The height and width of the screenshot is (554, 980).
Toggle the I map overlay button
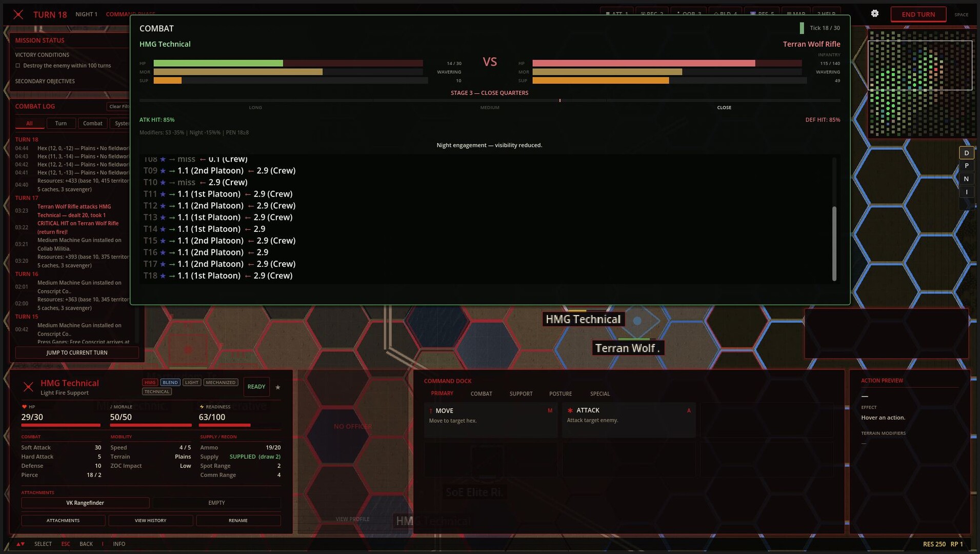pos(967,192)
